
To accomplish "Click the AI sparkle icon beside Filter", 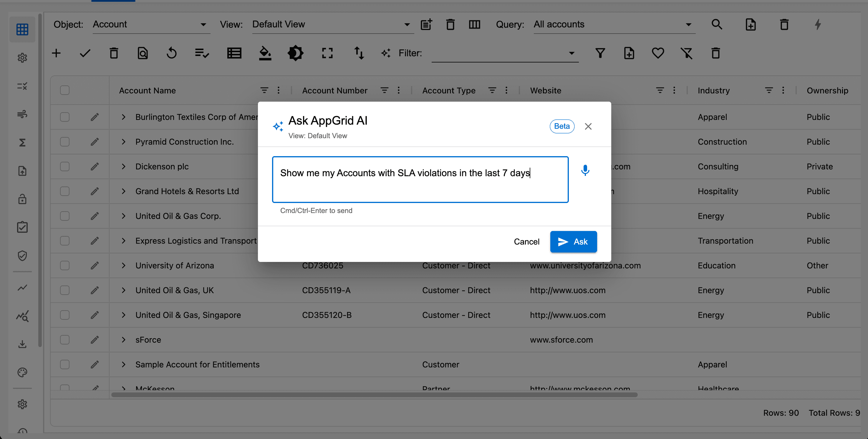I will tap(386, 53).
